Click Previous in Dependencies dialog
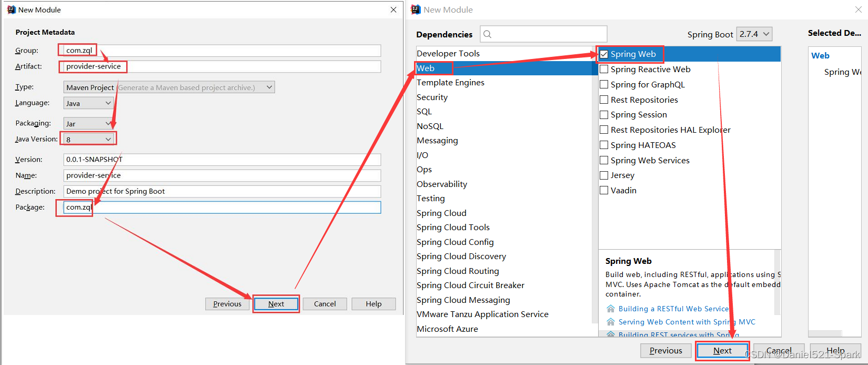Image resolution: width=868 pixels, height=365 pixels. point(665,351)
